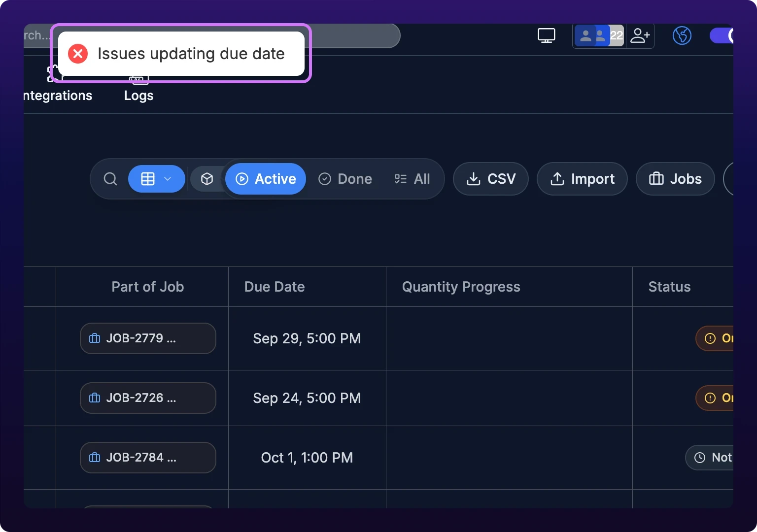Image resolution: width=757 pixels, height=532 pixels.
Task: Click the Import button
Action: (x=582, y=179)
